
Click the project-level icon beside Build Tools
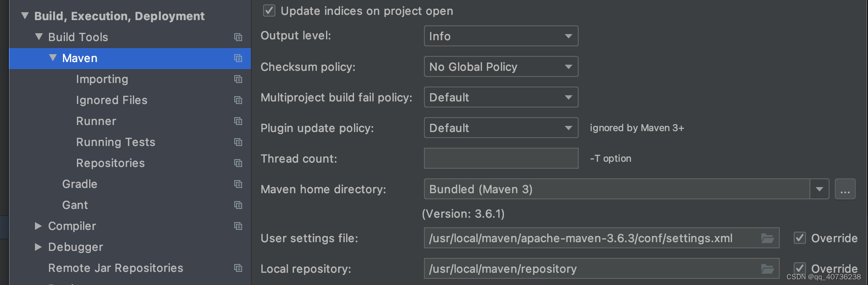(x=238, y=37)
